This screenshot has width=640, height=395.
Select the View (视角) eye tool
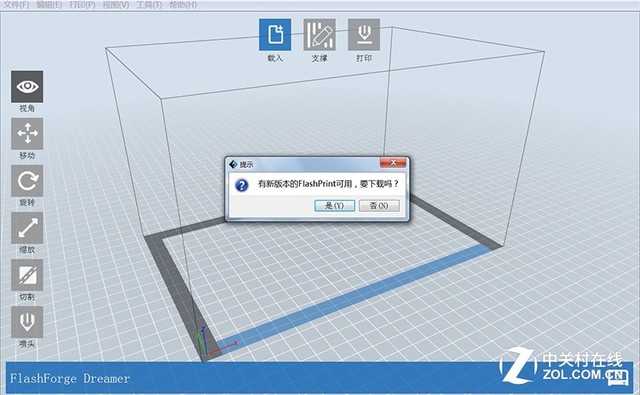click(27, 87)
